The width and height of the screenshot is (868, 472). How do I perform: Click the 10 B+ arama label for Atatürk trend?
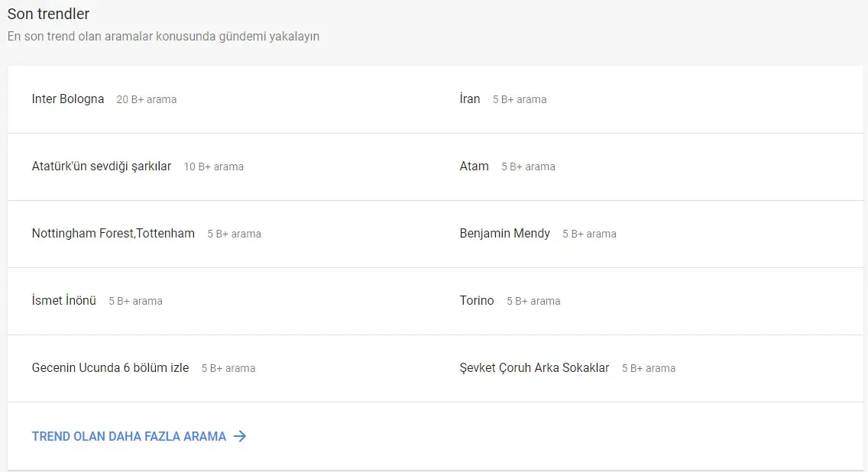214,166
